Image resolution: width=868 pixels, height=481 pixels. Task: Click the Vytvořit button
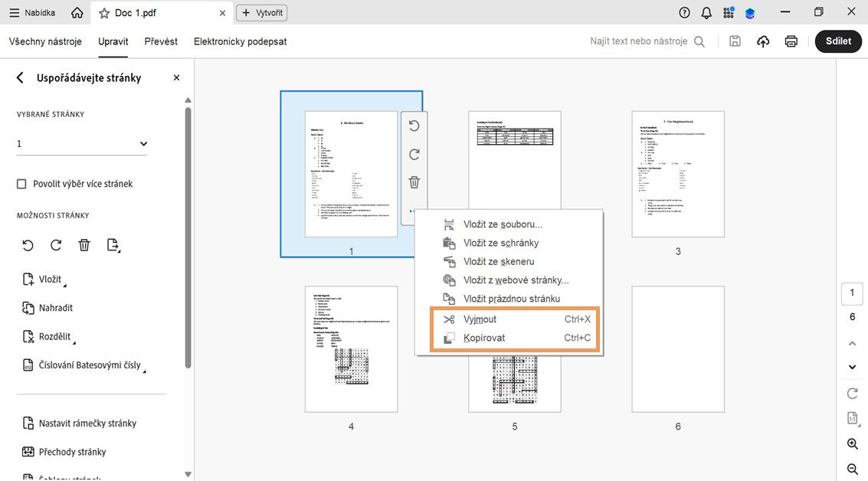coord(262,13)
